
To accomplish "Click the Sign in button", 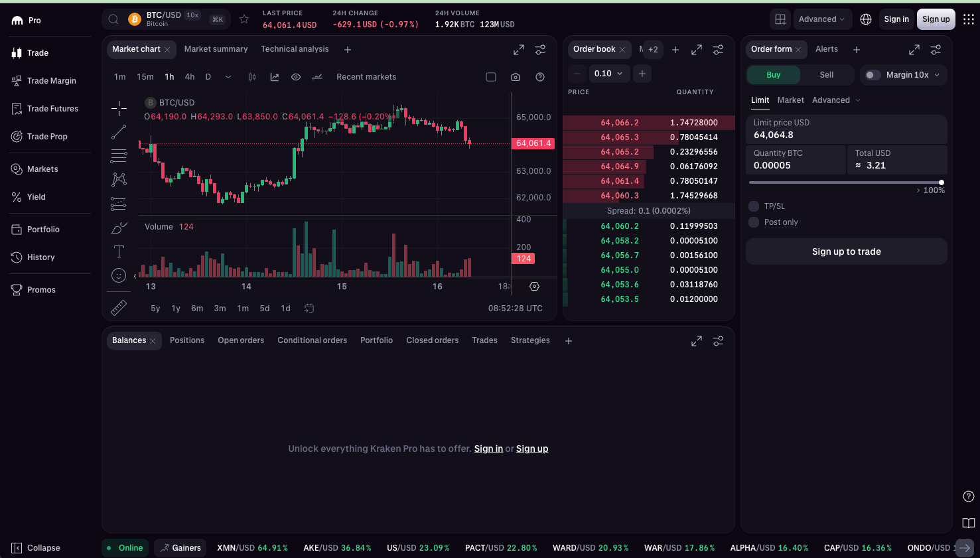I will point(896,19).
